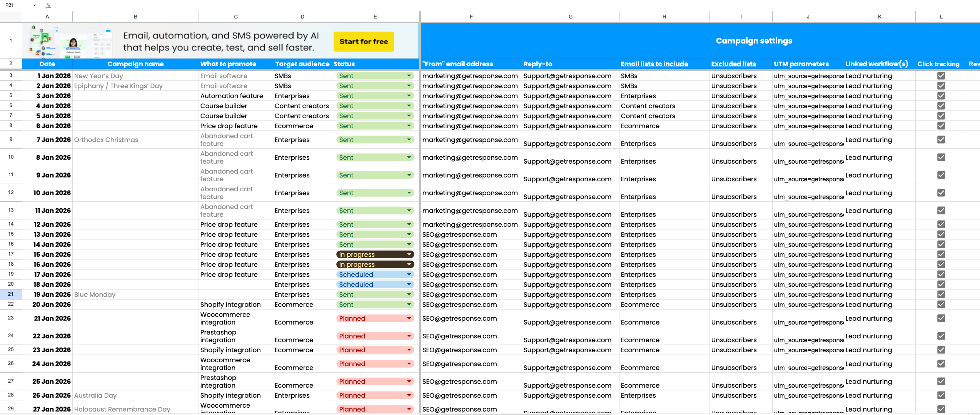Image resolution: width=980 pixels, height=415 pixels.
Task: Open Scheduled status dropdown for 17 Jan 2026
Action: (x=409, y=274)
